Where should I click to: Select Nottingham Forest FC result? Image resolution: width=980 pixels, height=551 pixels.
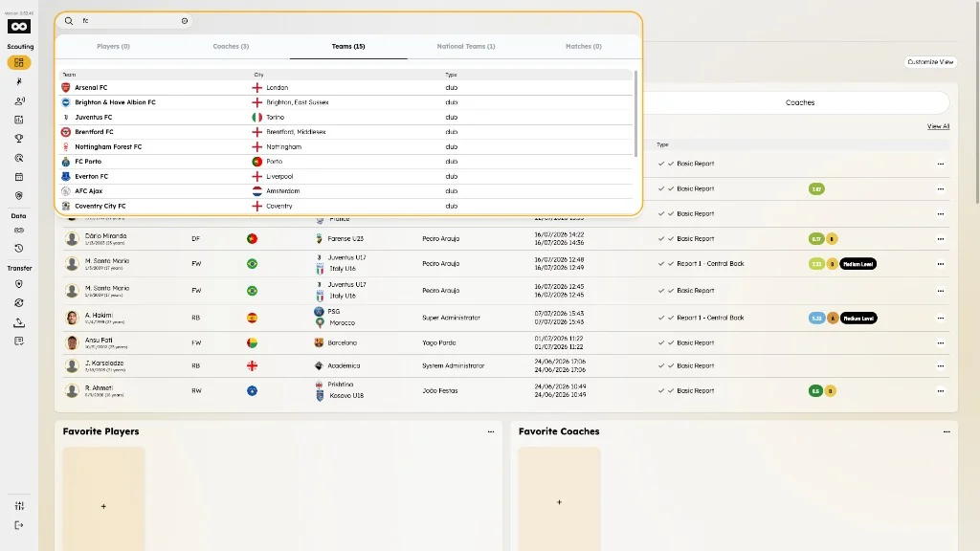(x=346, y=146)
